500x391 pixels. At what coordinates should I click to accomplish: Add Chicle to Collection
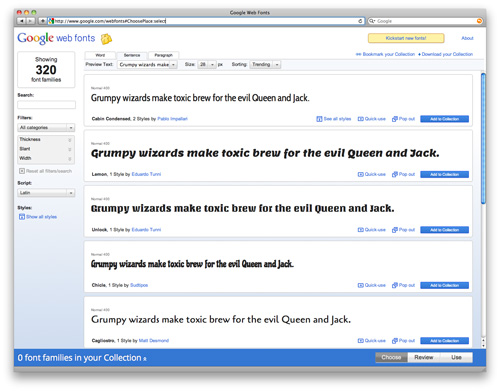444,285
